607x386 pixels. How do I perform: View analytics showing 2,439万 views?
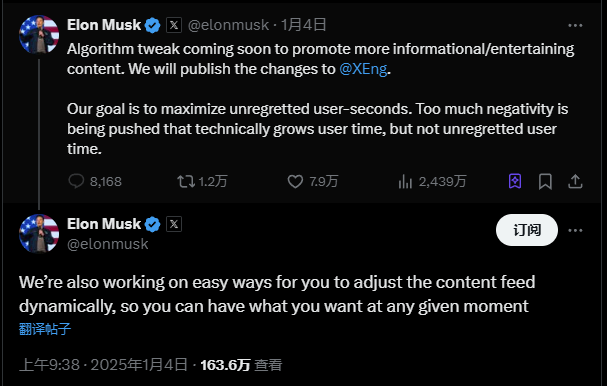pos(432,181)
